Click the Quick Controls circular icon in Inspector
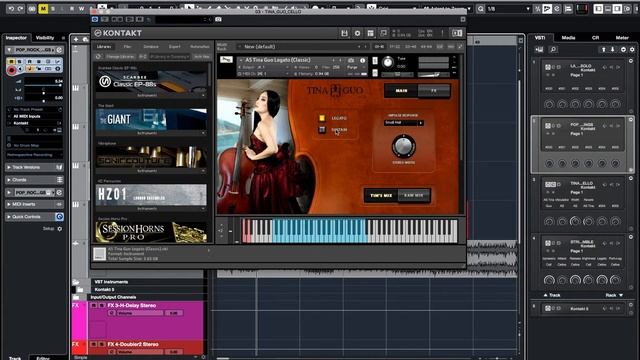Screen dimensions: 640x360 tap(59, 216)
